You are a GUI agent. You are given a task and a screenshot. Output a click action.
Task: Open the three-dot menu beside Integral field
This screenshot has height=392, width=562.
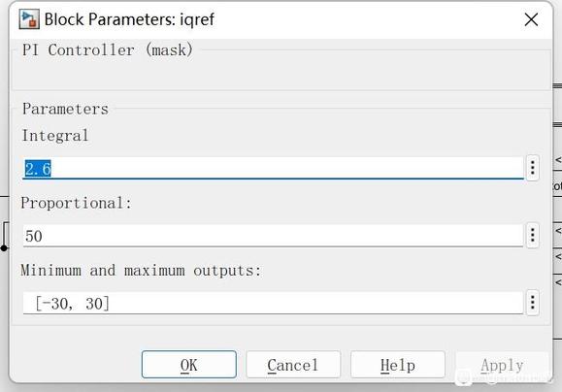point(533,168)
